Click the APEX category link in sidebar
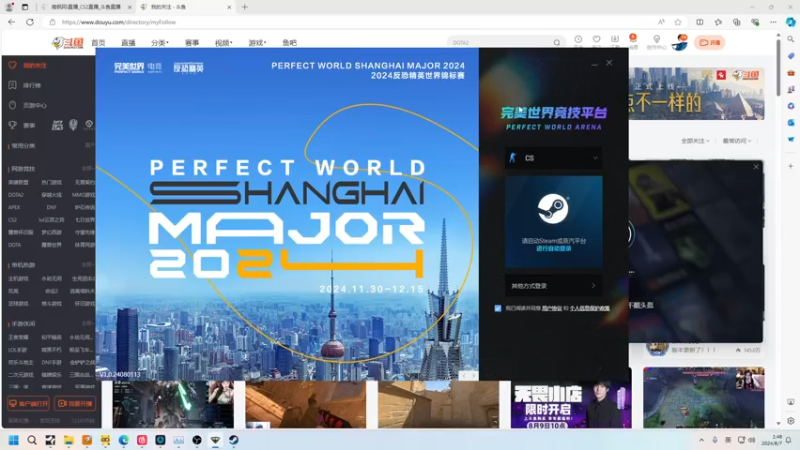This screenshot has height=450, width=800. click(x=14, y=207)
